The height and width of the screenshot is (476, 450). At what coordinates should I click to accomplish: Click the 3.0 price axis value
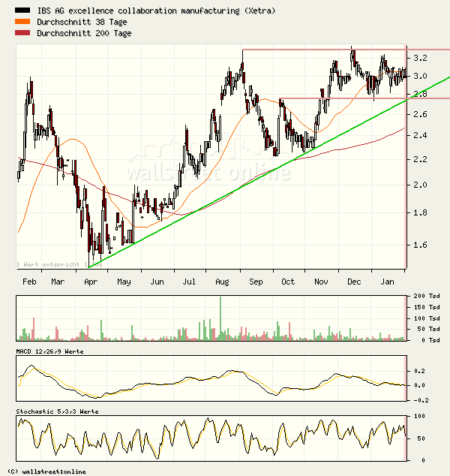[420, 76]
